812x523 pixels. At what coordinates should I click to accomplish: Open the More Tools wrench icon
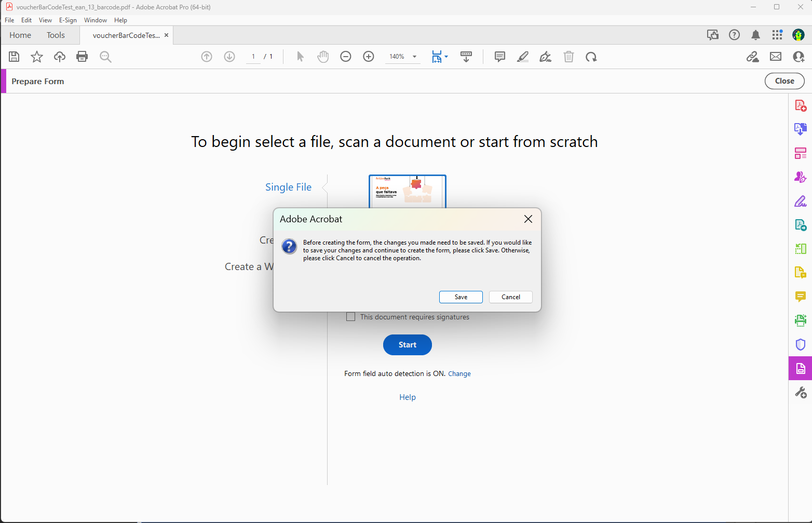[x=800, y=392]
